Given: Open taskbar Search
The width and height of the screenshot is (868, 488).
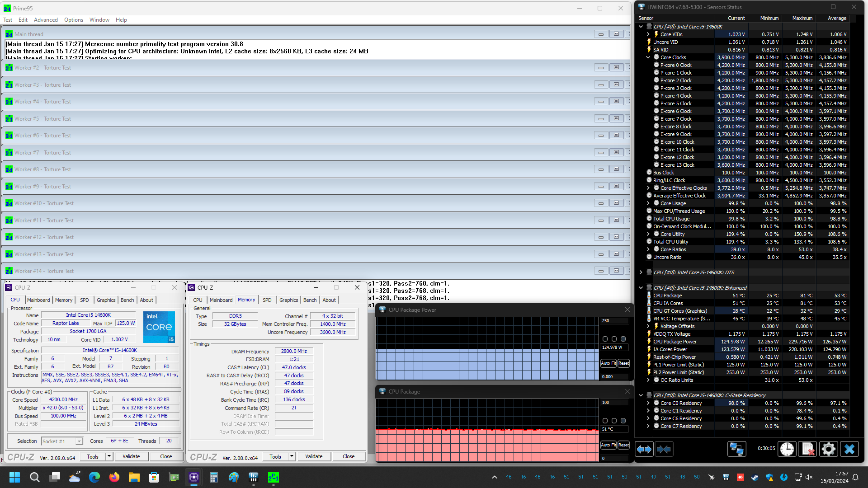Looking at the screenshot, I should click(35, 477).
